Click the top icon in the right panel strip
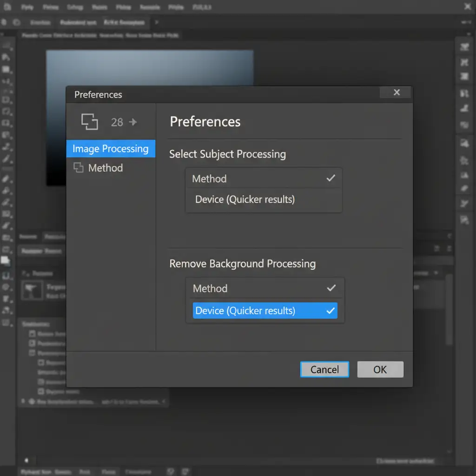The height and width of the screenshot is (476, 476). pos(463,47)
